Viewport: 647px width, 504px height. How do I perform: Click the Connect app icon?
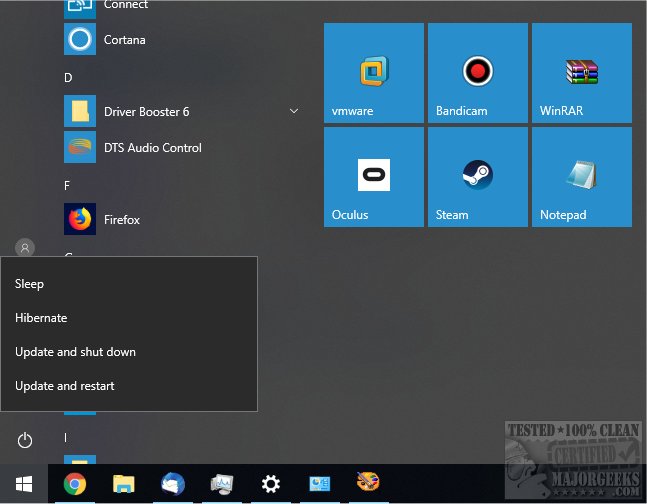click(80, 8)
